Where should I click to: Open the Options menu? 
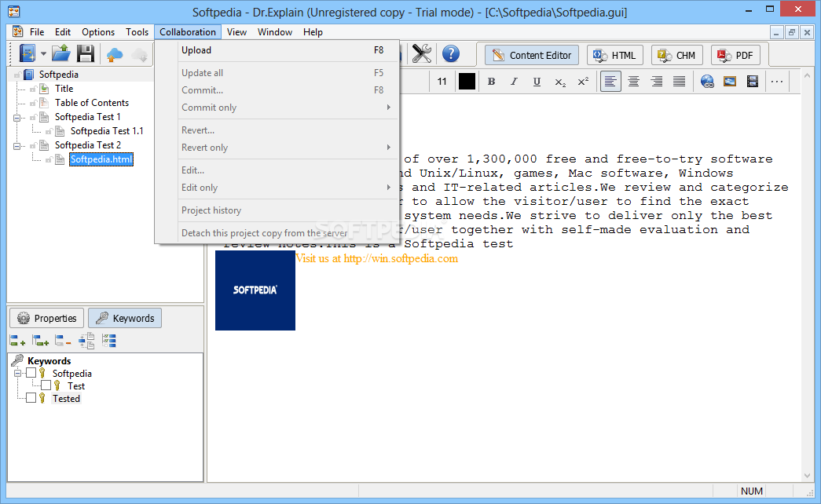coord(98,32)
